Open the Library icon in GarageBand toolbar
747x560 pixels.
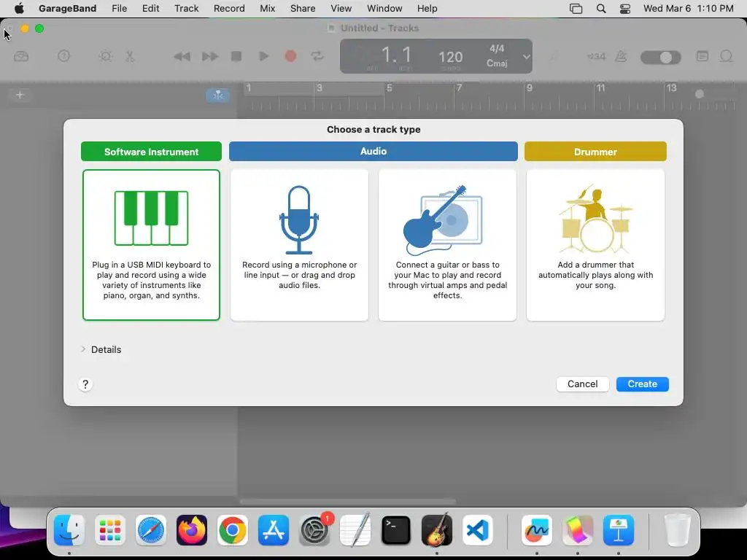coord(21,56)
